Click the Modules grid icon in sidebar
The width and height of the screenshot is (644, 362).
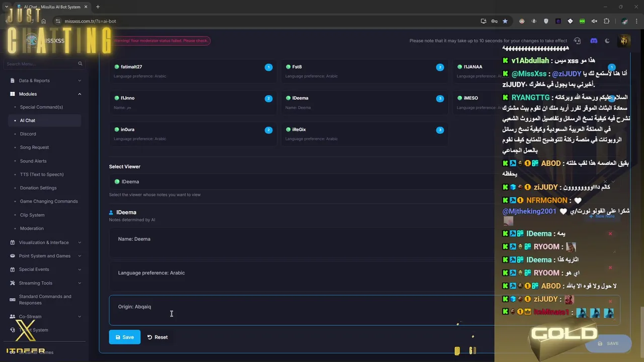point(13,94)
